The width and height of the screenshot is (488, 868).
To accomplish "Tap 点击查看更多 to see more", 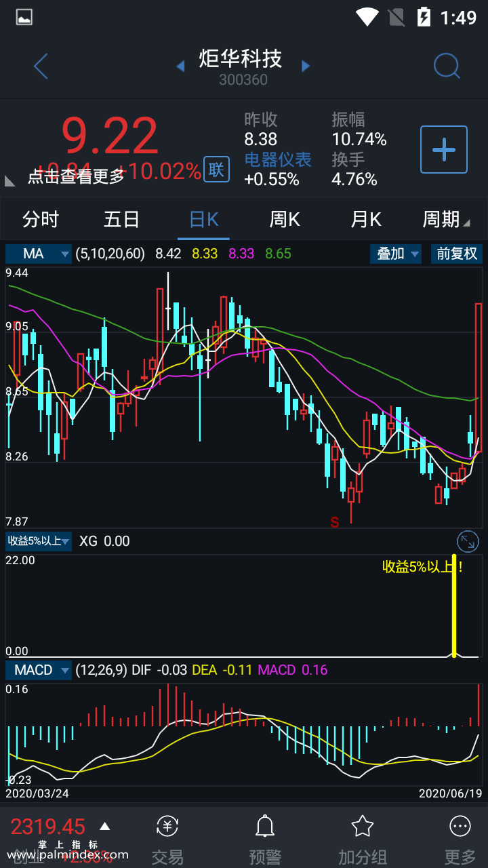I will tap(76, 176).
